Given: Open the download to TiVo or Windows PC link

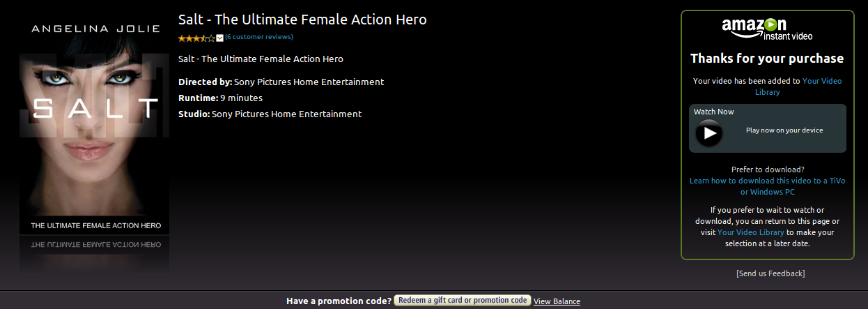Looking at the screenshot, I should [x=767, y=186].
